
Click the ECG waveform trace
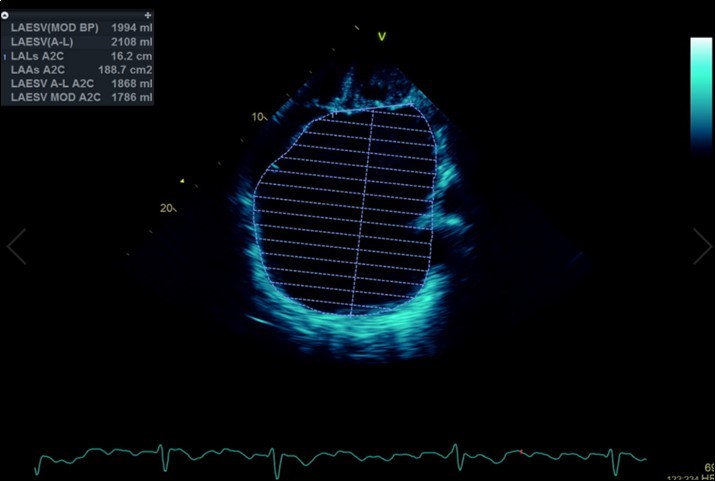300,462
